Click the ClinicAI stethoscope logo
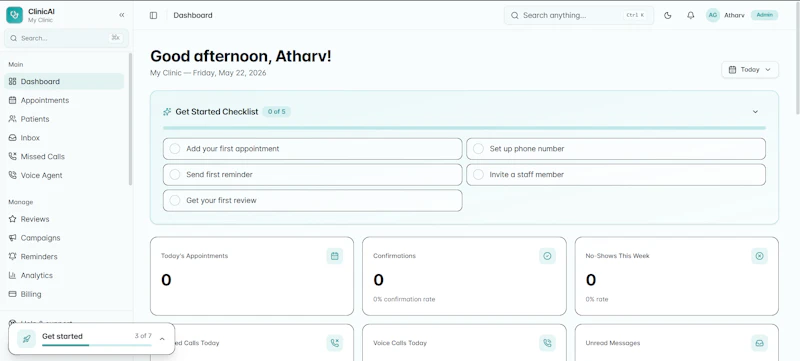 (14, 15)
